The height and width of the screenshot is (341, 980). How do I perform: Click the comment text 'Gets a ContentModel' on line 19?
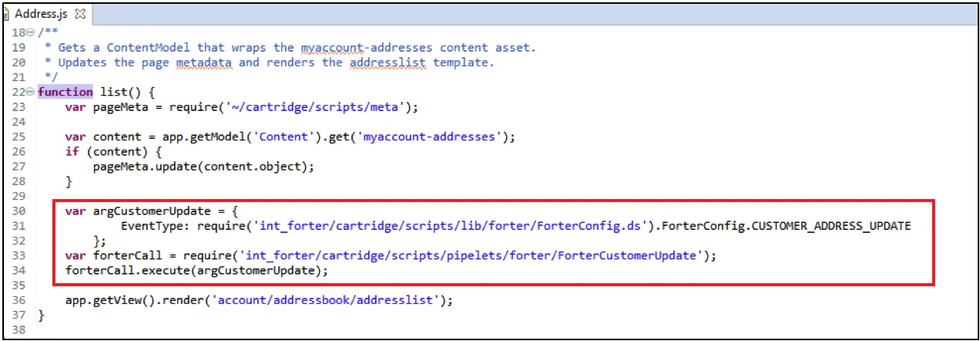click(125, 47)
